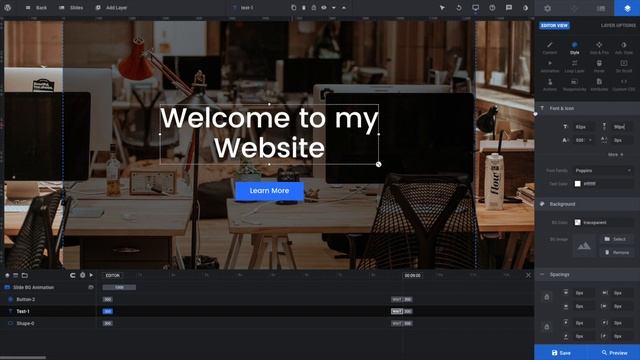Open slide options tab in right panel
The image size is (640, 360).
(601, 8)
